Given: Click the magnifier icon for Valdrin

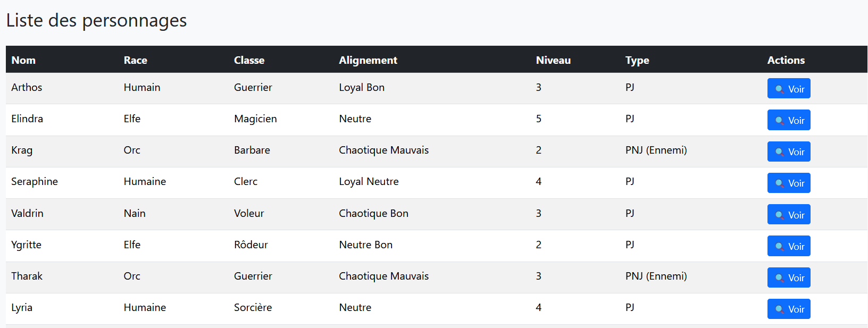Looking at the screenshot, I should click(x=780, y=215).
